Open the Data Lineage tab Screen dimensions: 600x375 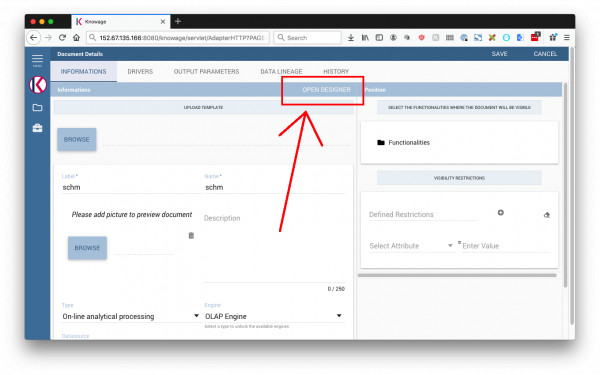(281, 72)
